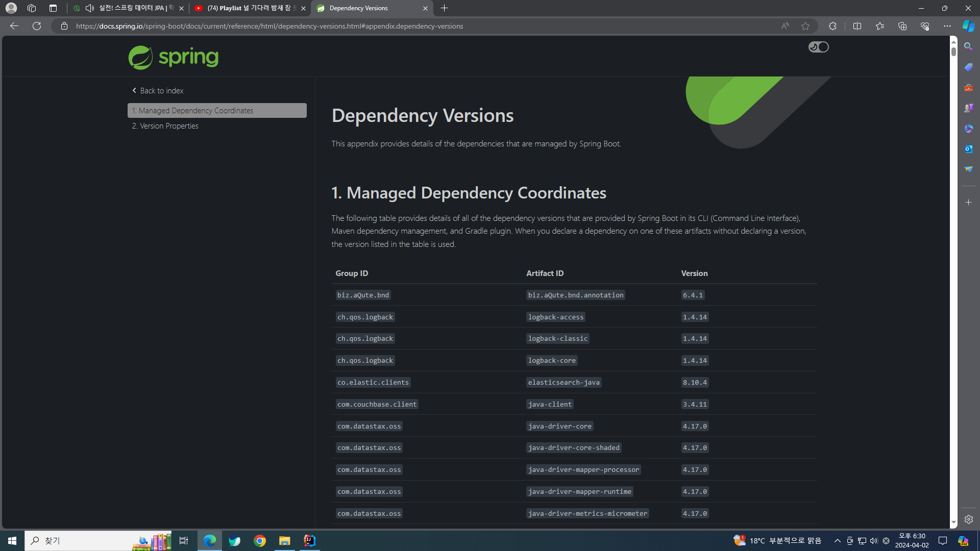The width and height of the screenshot is (980, 551).
Task: Enable split screen view
Action: tap(857, 26)
